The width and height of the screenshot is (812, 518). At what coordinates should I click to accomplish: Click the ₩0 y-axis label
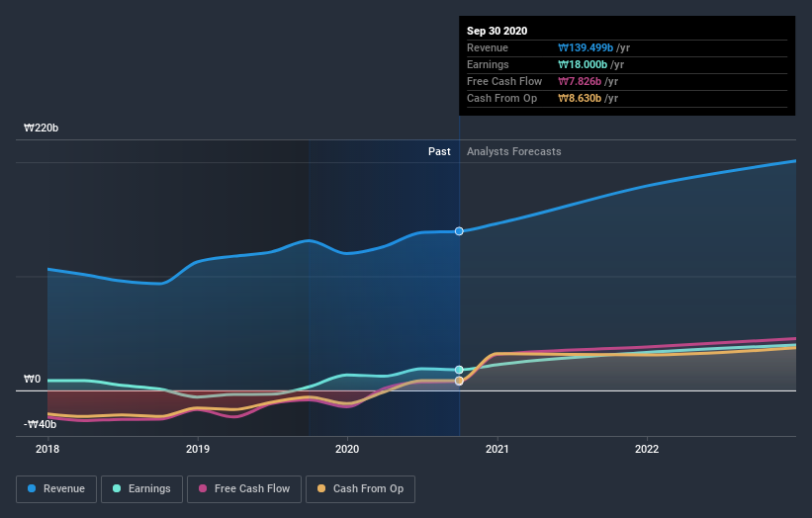[32, 380]
